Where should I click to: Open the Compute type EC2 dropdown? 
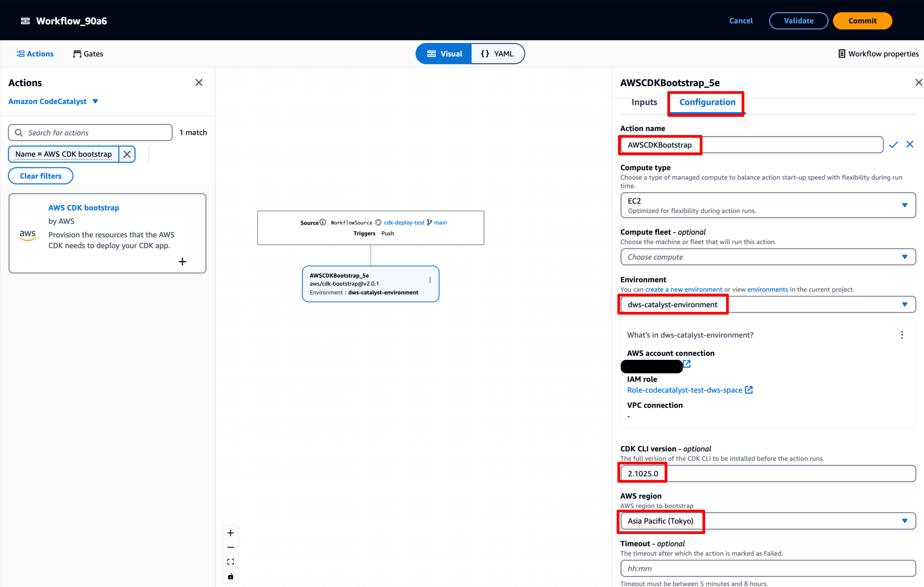click(x=768, y=205)
